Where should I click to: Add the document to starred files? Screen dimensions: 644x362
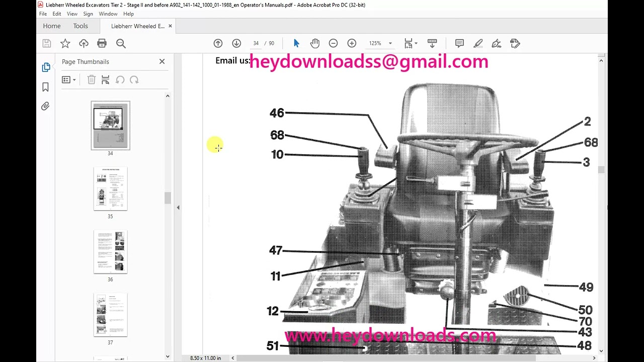coord(65,43)
